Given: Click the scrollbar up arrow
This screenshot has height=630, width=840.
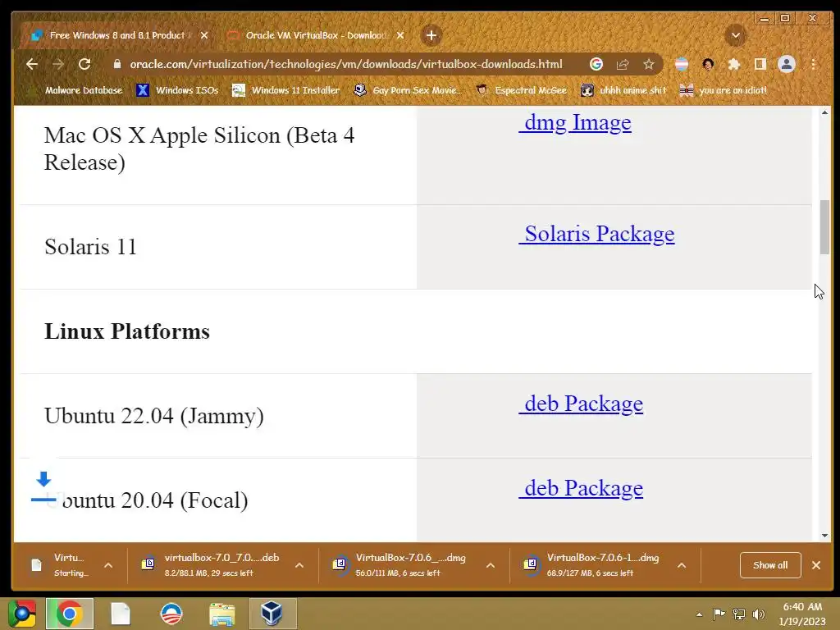Looking at the screenshot, I should click(824, 112).
